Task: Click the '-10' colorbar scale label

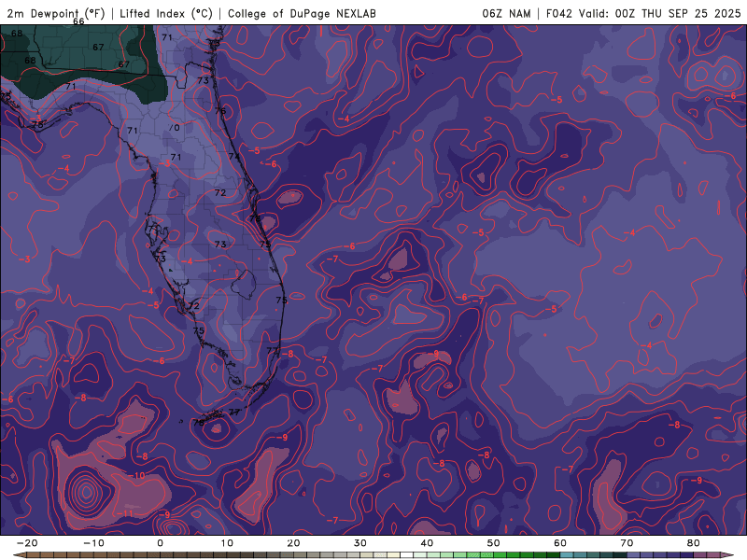Action: (x=93, y=543)
